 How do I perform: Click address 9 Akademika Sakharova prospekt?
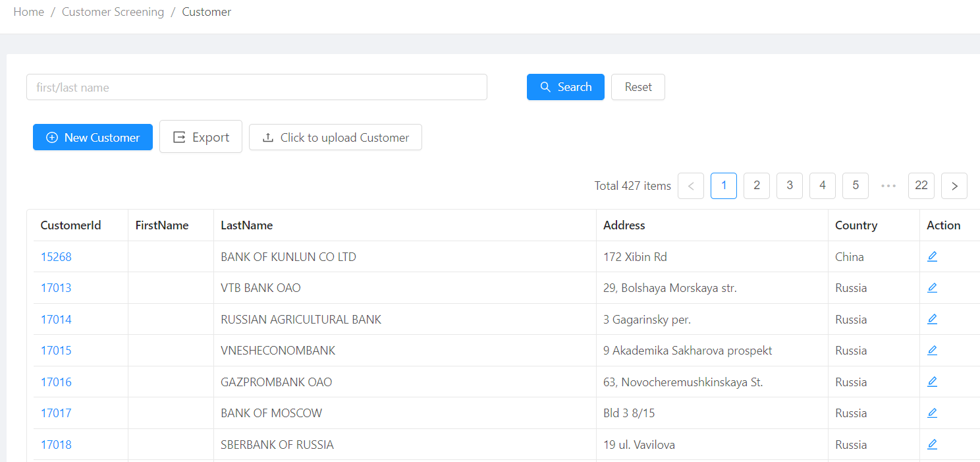pyautogui.click(x=688, y=351)
